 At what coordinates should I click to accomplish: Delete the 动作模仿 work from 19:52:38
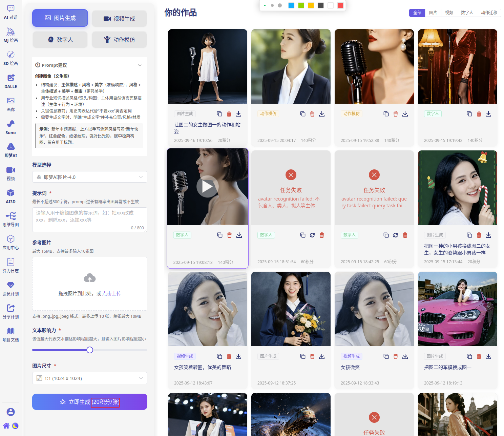[x=396, y=114]
